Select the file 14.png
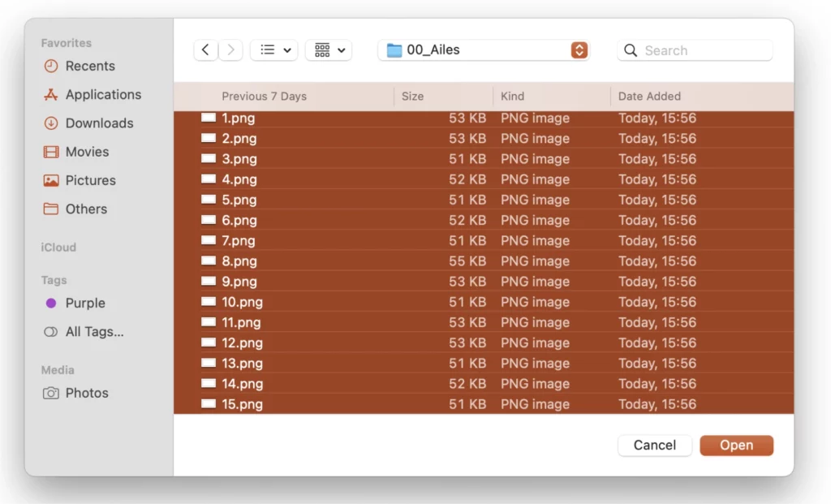 coord(484,384)
